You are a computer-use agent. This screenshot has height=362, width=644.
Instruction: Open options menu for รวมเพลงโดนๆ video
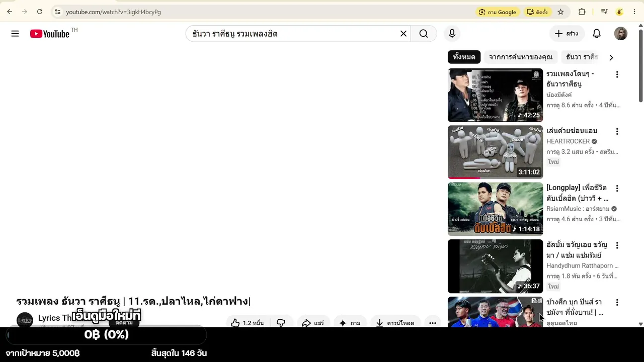617,74
